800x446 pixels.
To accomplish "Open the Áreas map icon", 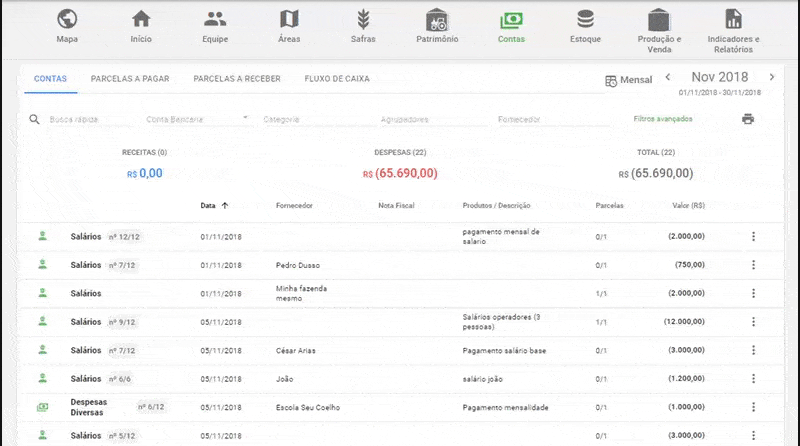I will pos(289,19).
